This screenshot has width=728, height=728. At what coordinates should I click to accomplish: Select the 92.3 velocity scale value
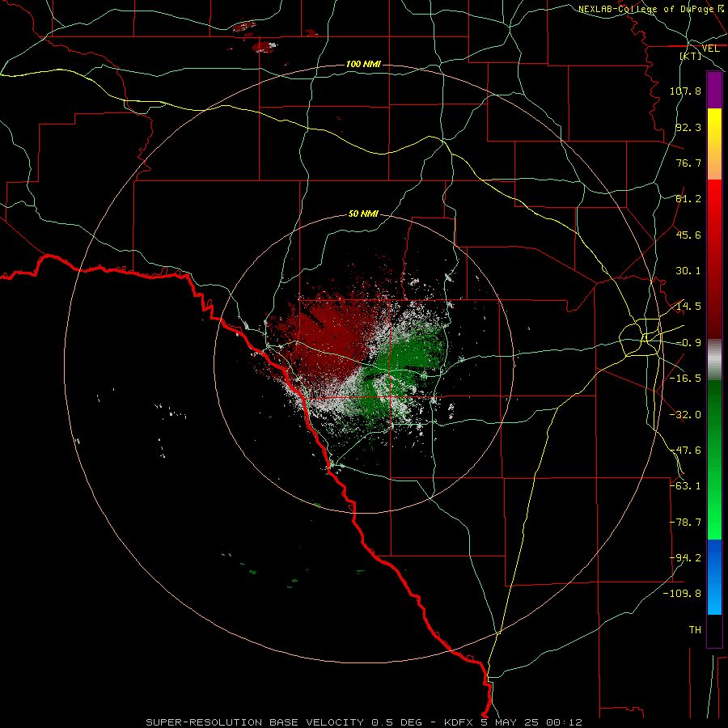[x=688, y=127]
